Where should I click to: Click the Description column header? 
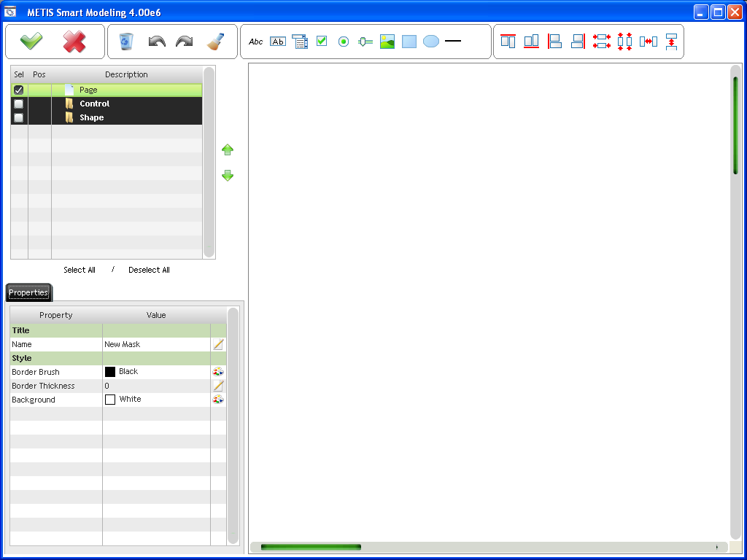[126, 75]
